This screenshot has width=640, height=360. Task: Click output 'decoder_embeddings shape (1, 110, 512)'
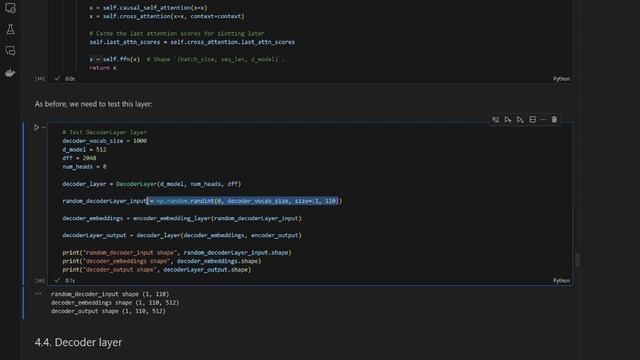pos(115,302)
